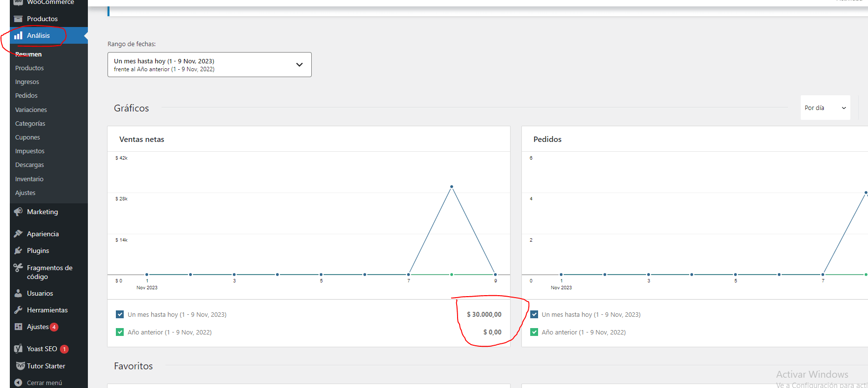
Task: Open the Descargas analytics report
Action: (29, 165)
